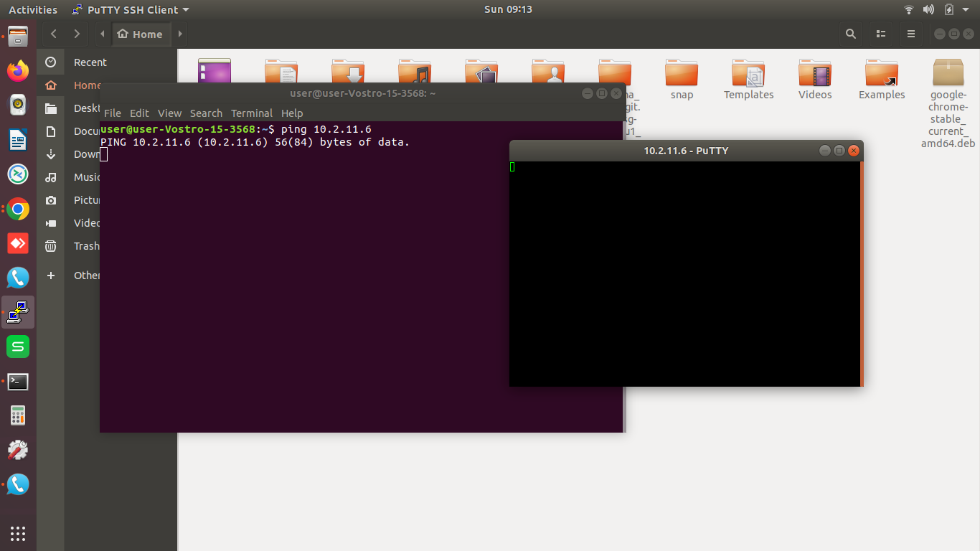980x551 pixels.
Task: Click the left path-bar arrow before Home
Action: click(103, 34)
